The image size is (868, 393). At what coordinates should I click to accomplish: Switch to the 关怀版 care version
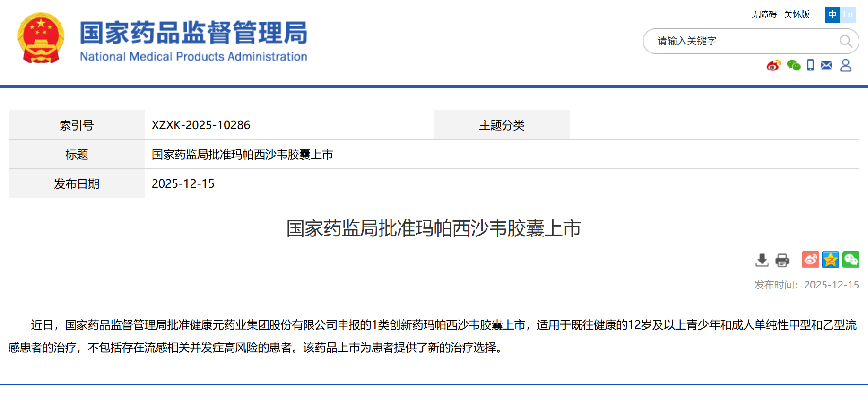797,15
